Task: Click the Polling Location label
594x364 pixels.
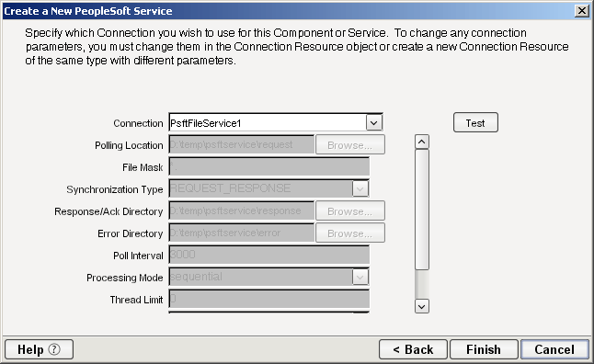Action: 129,145
